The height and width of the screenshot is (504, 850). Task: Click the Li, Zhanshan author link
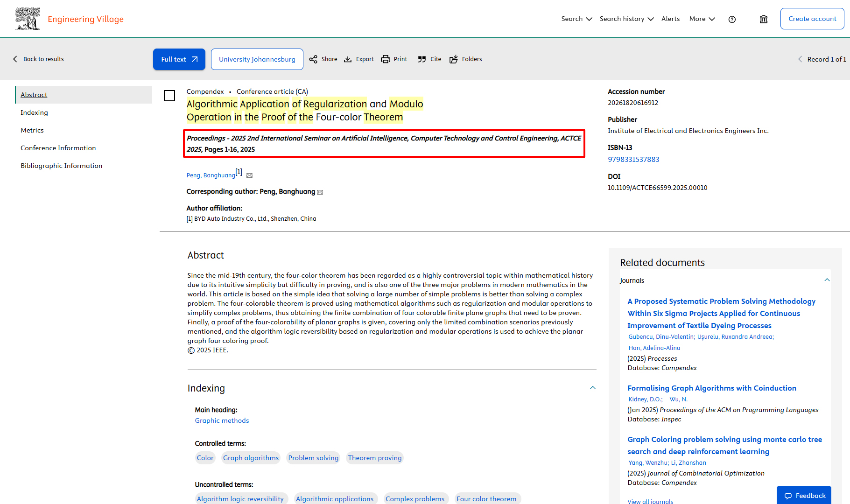click(x=688, y=463)
